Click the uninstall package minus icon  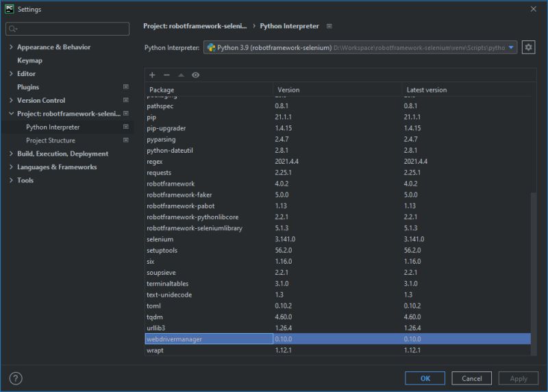click(x=166, y=75)
